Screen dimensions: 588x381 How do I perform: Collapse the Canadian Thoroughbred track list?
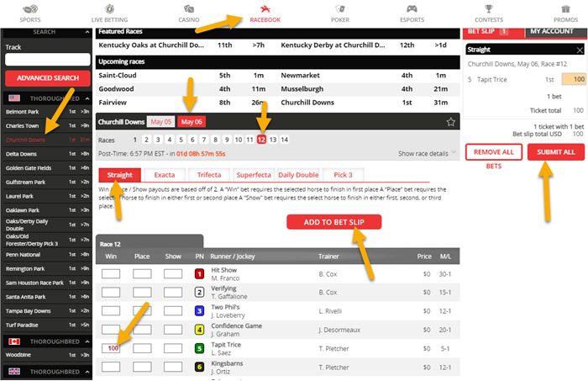(x=87, y=342)
